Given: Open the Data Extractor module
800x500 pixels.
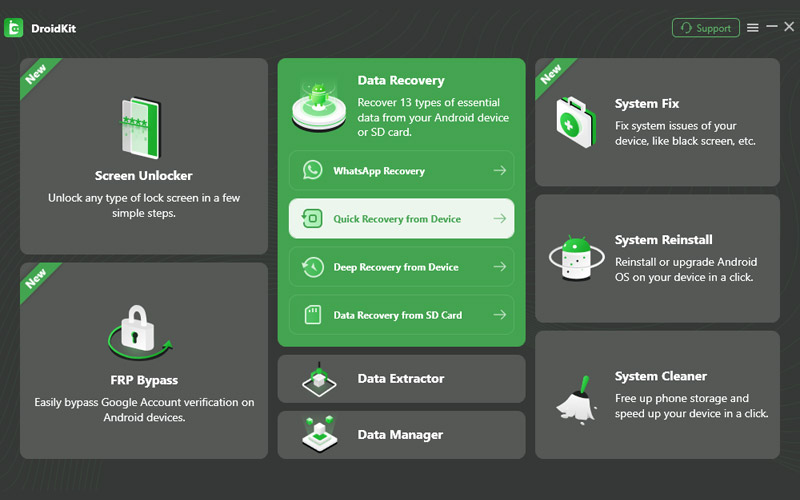Looking at the screenshot, I should coord(402,379).
